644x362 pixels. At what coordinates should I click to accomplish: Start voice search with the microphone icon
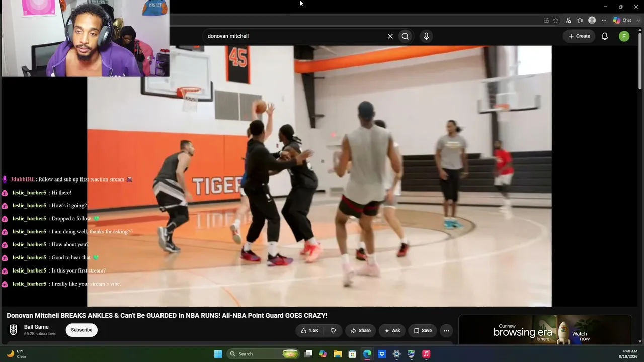(426, 36)
